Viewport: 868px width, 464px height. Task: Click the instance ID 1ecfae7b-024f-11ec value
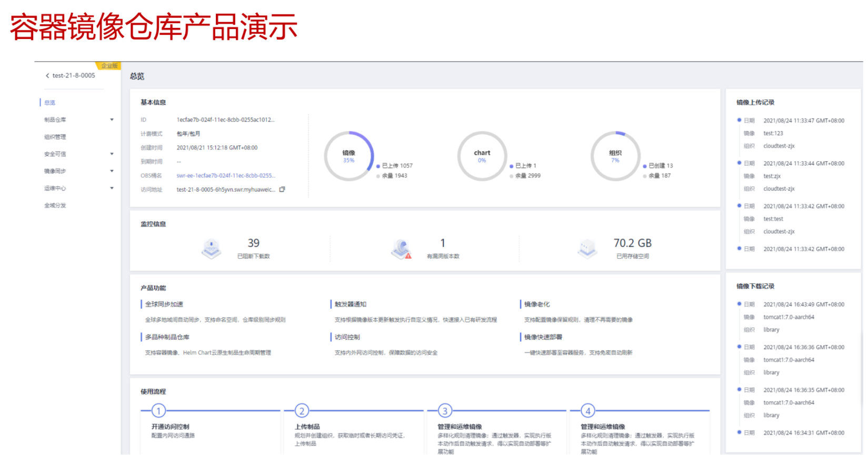pyautogui.click(x=226, y=120)
